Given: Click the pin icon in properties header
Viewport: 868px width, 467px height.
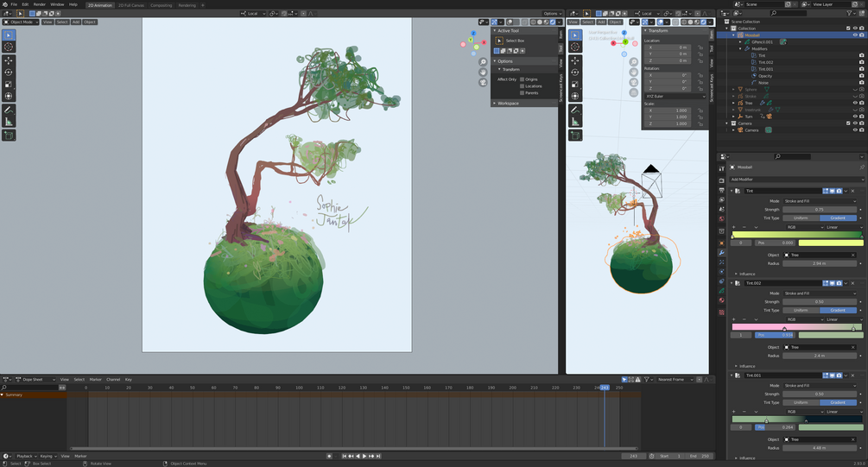Looking at the screenshot, I should tap(862, 167).
